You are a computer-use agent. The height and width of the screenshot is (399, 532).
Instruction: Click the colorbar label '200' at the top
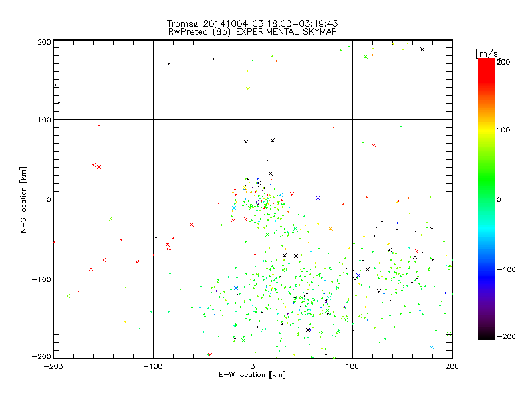pyautogui.click(x=503, y=62)
